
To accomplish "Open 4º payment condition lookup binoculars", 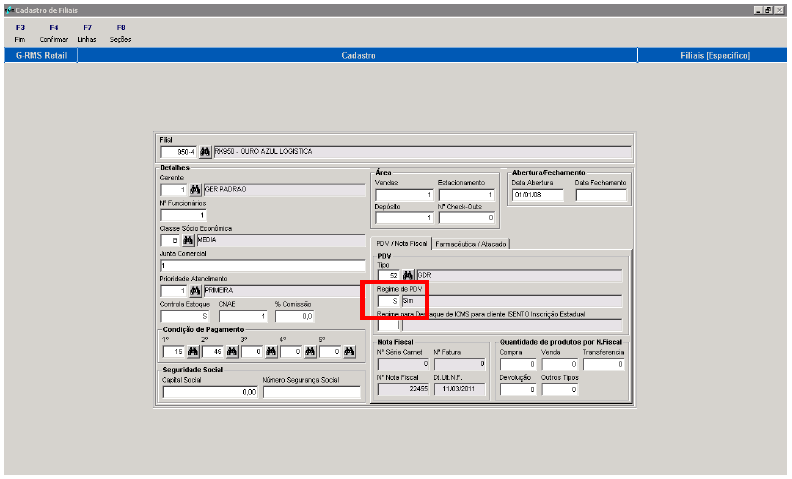I will click(x=310, y=351).
